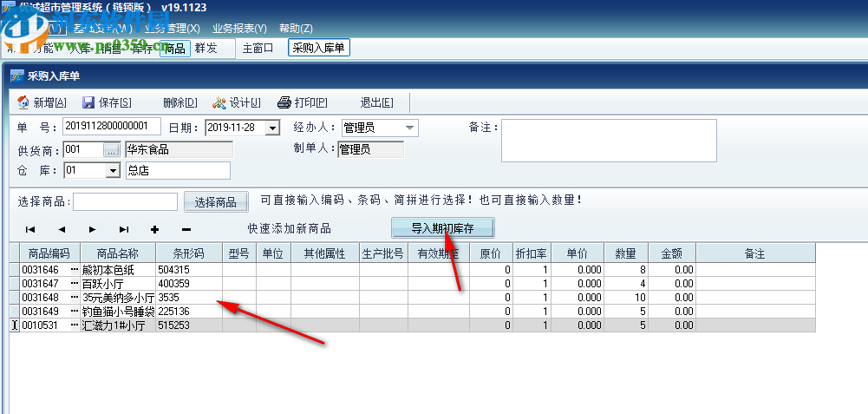This screenshot has width=868, height=414.
Task: Click 退出[E] to exit the form
Action: (x=376, y=102)
